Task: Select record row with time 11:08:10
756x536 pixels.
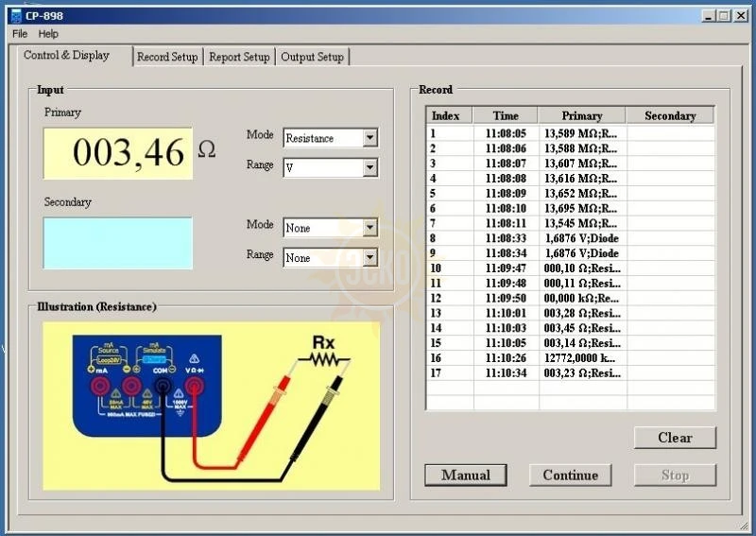Action: click(x=571, y=208)
